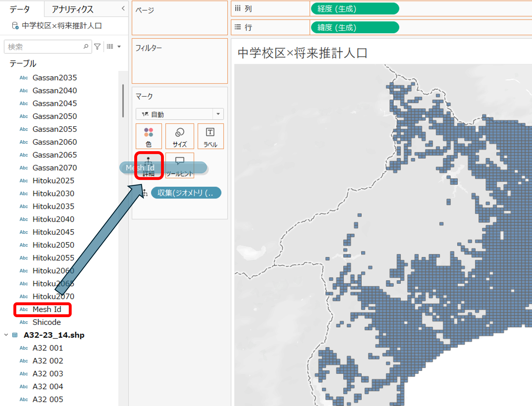Click the Abc type icon for Gassan2035

point(24,78)
